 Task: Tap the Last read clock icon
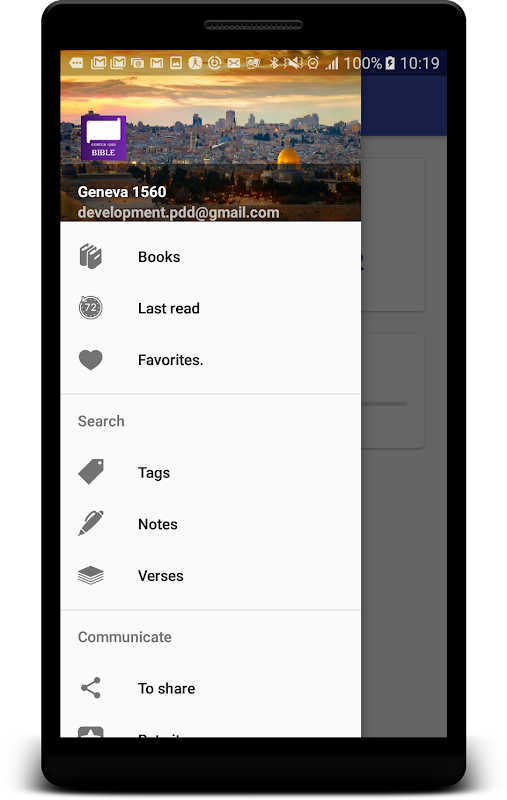click(91, 308)
